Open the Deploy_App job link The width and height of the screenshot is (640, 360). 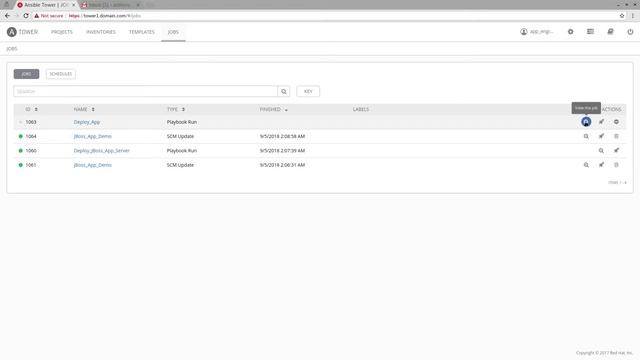pyautogui.click(x=87, y=122)
